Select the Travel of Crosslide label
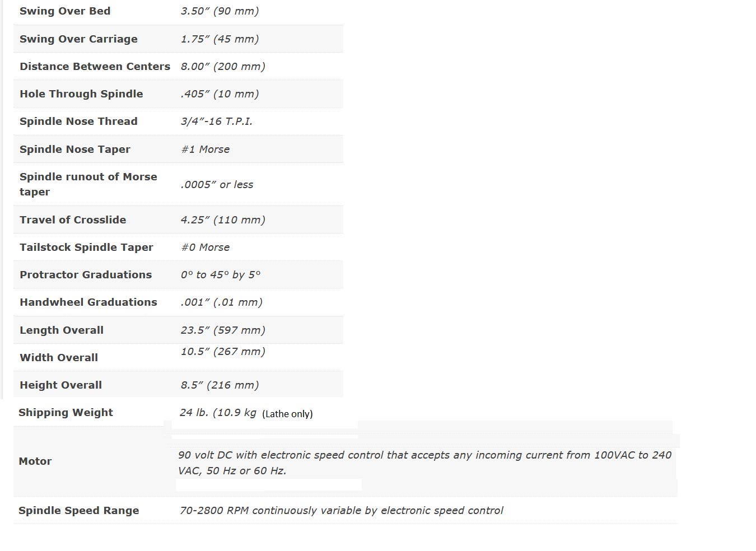Screen dimensions: 756x551 click(73, 220)
